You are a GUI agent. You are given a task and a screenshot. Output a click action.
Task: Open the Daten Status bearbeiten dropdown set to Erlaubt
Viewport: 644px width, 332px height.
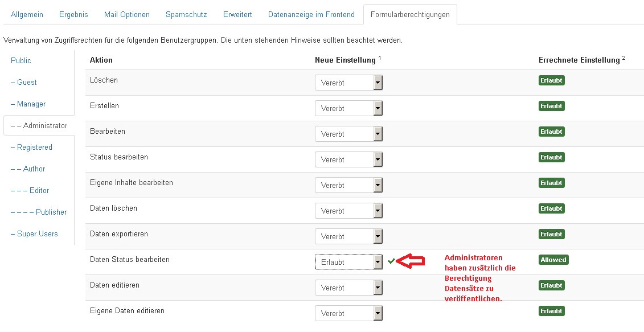[348, 263]
